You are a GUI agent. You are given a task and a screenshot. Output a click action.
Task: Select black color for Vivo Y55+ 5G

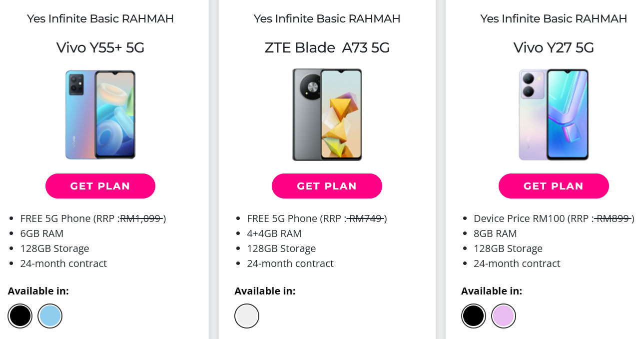pos(20,316)
